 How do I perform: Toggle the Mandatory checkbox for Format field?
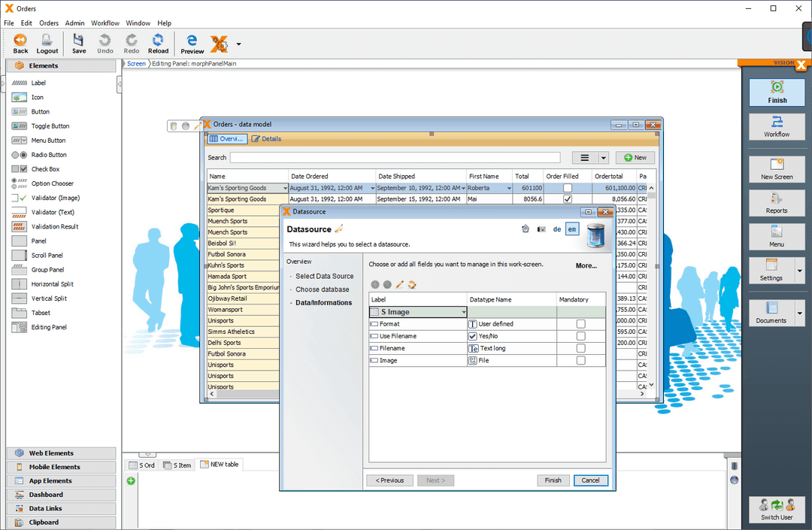(x=580, y=323)
